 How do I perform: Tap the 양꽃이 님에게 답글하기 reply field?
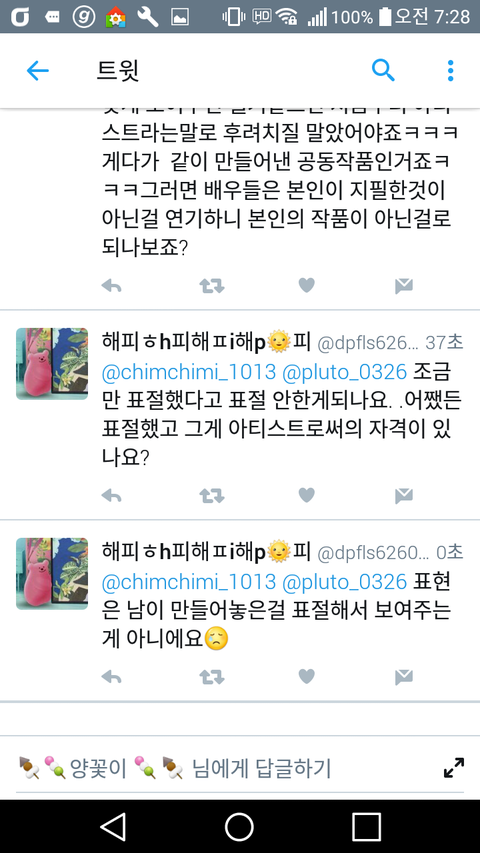[229, 768]
